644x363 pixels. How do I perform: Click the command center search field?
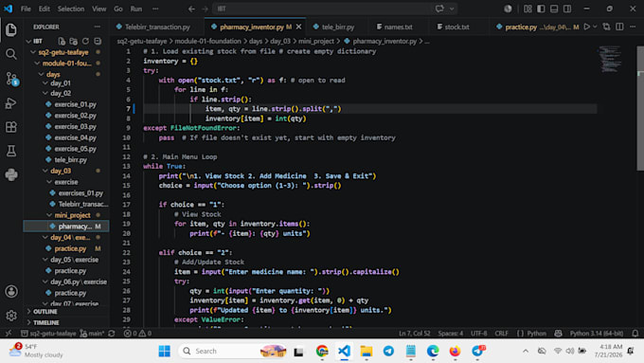334,9
